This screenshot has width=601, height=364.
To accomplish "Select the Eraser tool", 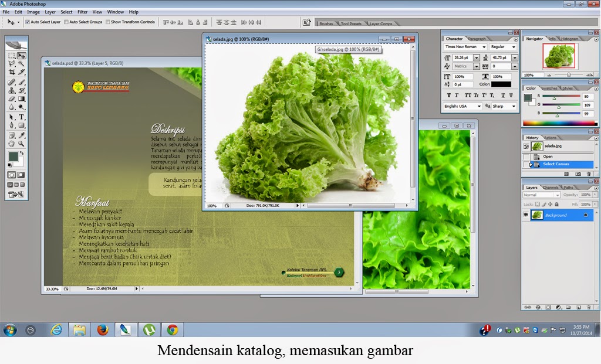I will tap(12, 99).
